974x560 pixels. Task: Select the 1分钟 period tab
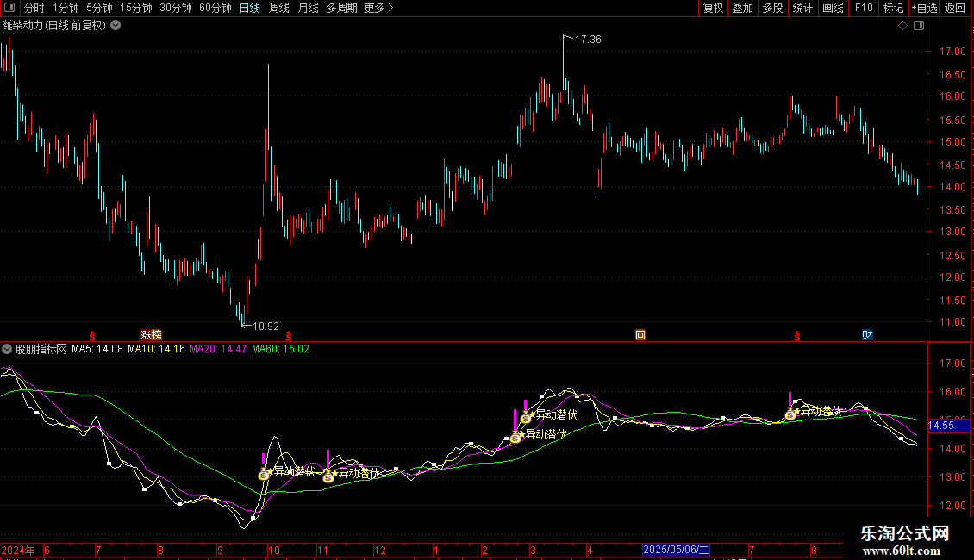coord(66,8)
